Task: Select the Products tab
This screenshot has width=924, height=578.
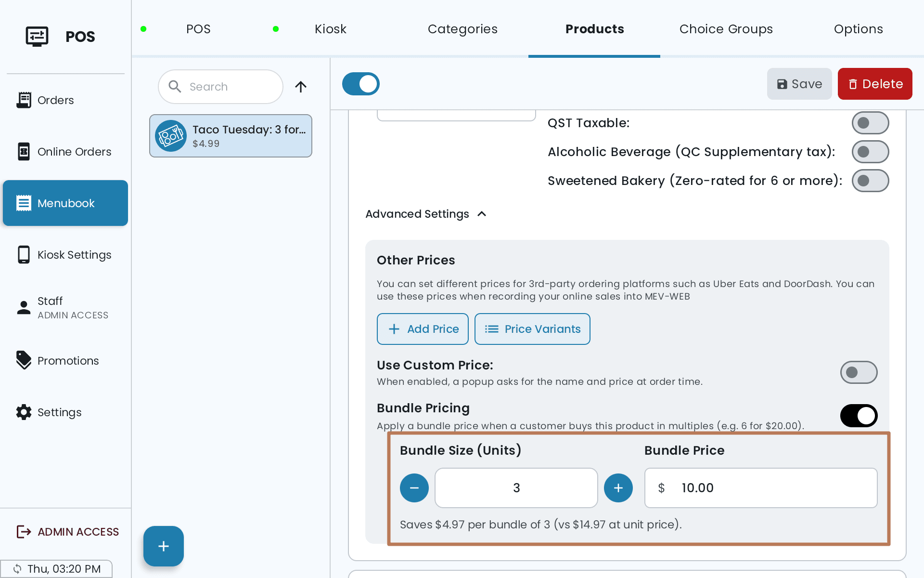Action: (x=594, y=29)
